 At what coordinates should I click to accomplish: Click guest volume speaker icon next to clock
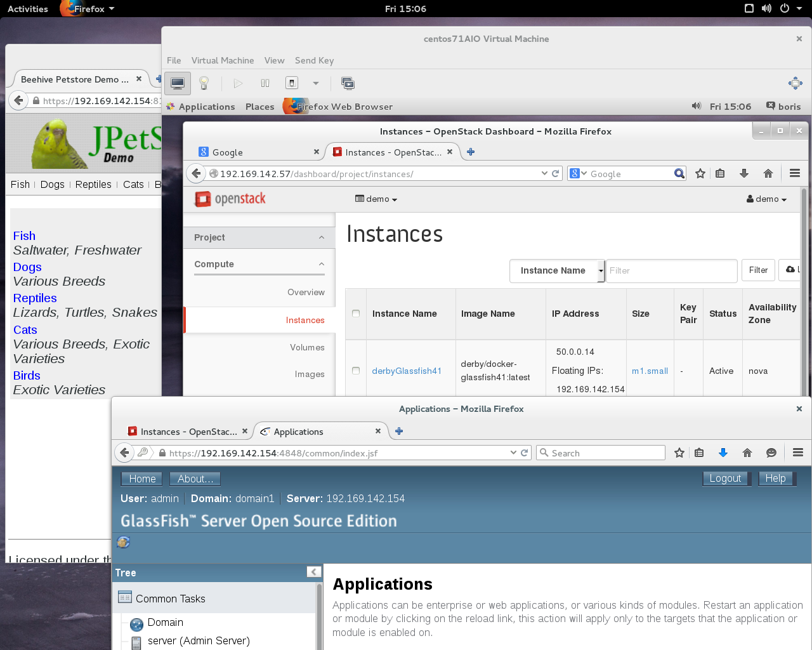point(697,106)
